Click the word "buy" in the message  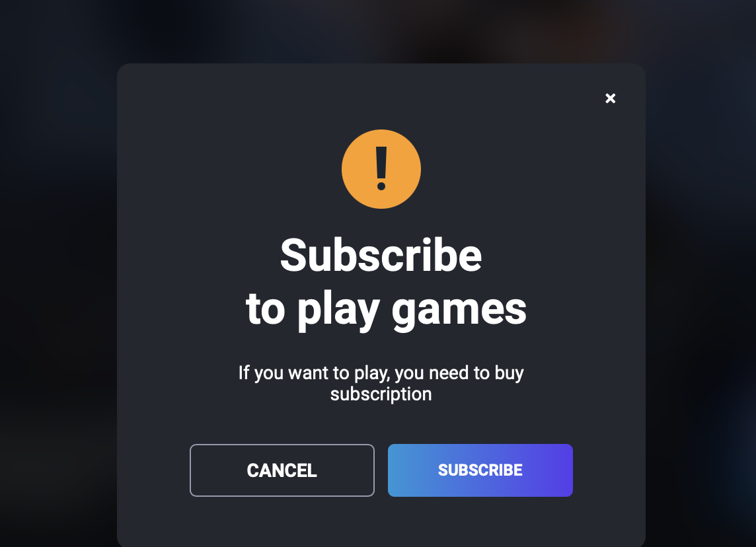coord(509,373)
